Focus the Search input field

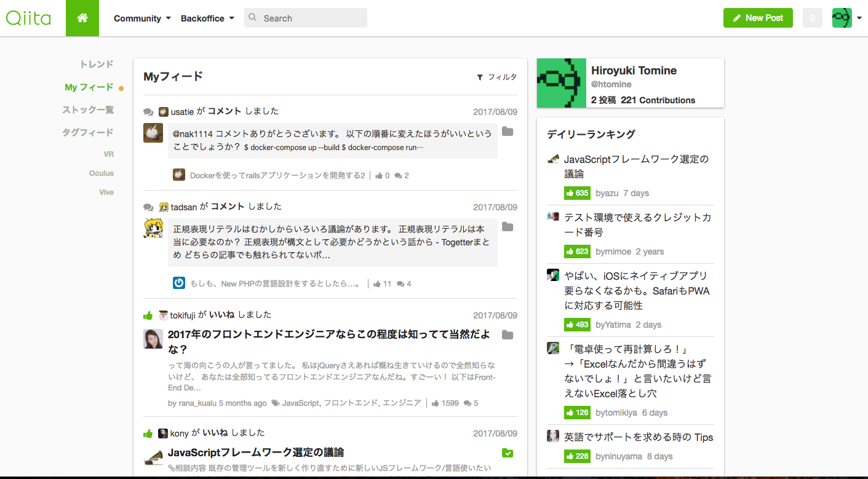[x=306, y=18]
